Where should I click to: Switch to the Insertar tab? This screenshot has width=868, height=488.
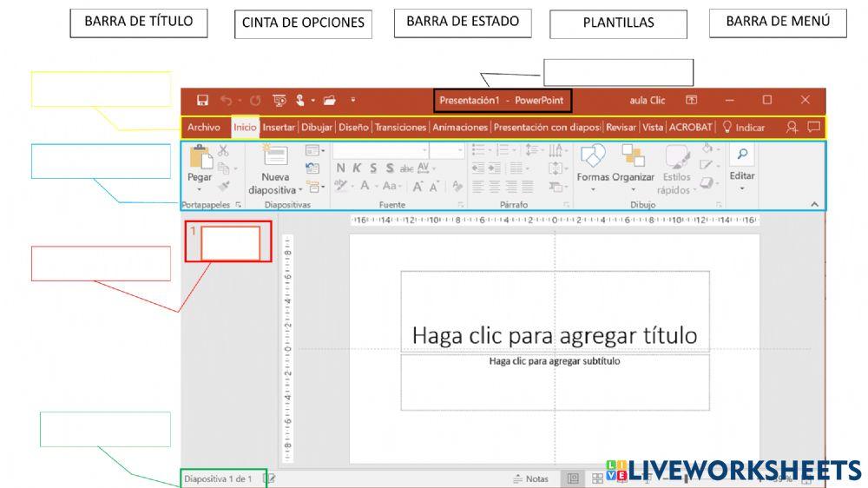pos(279,127)
